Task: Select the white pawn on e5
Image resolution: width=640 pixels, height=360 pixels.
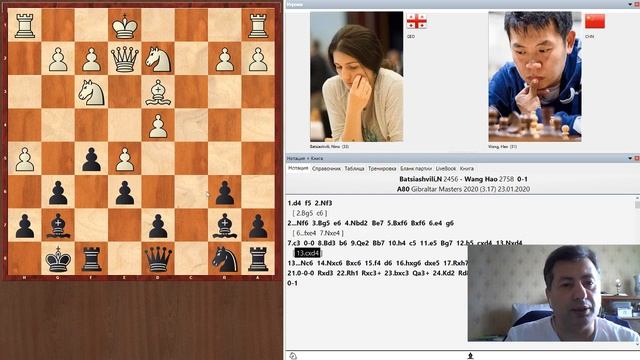Action: click(124, 159)
